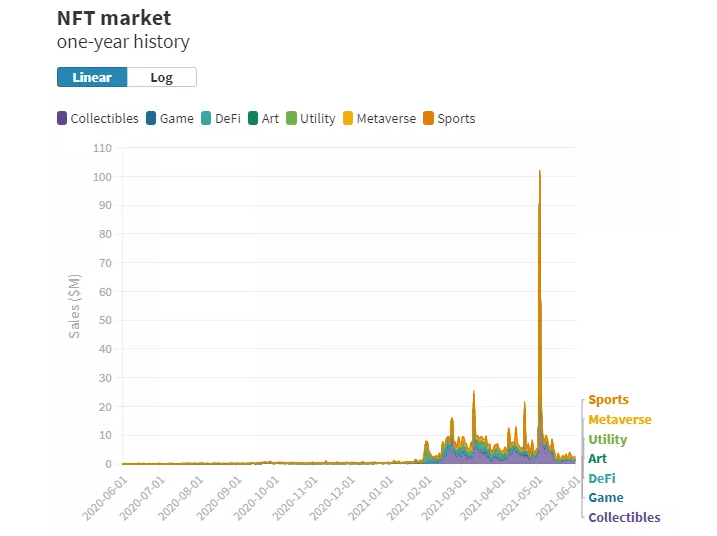
Task: Toggle the Collectibles series in top legend
Action: 104,118
